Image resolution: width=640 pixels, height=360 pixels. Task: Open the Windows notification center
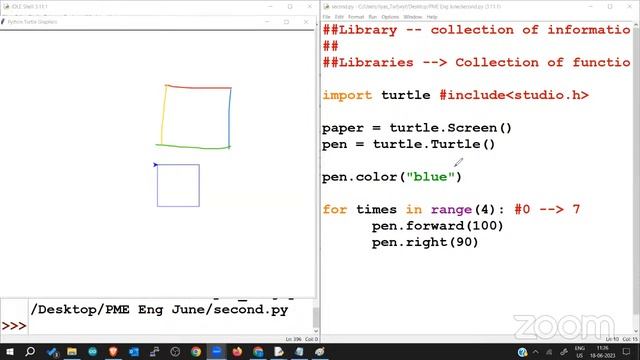coord(627,352)
